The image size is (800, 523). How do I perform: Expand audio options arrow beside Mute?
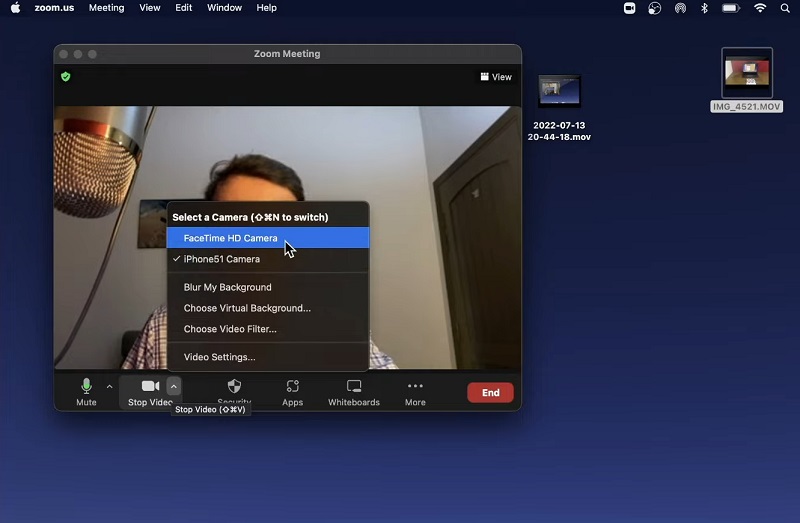pos(109,386)
